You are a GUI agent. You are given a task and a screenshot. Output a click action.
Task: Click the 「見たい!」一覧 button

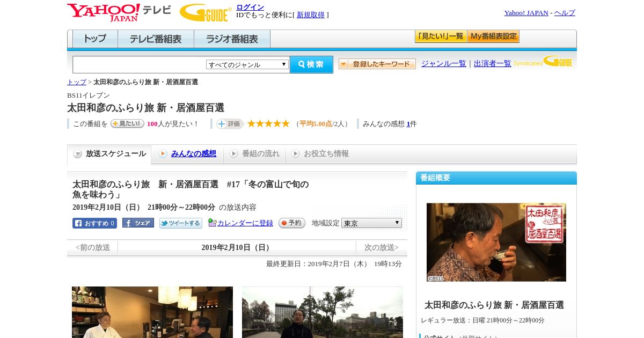441,36
